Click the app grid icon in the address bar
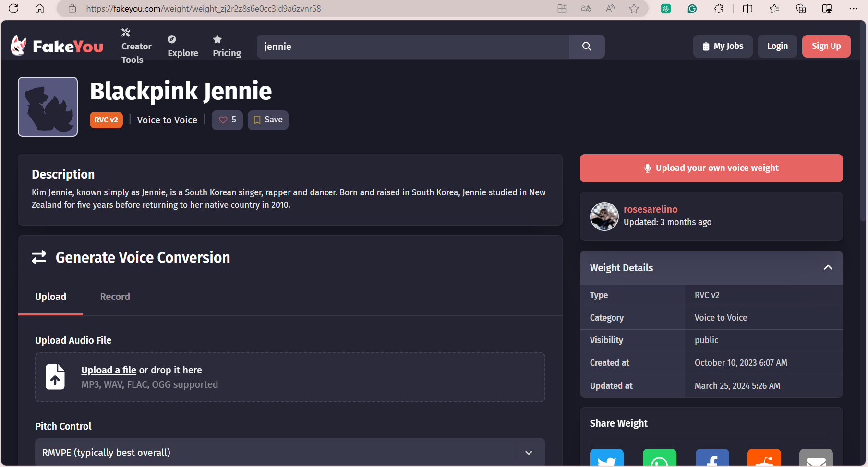 pyautogui.click(x=562, y=8)
